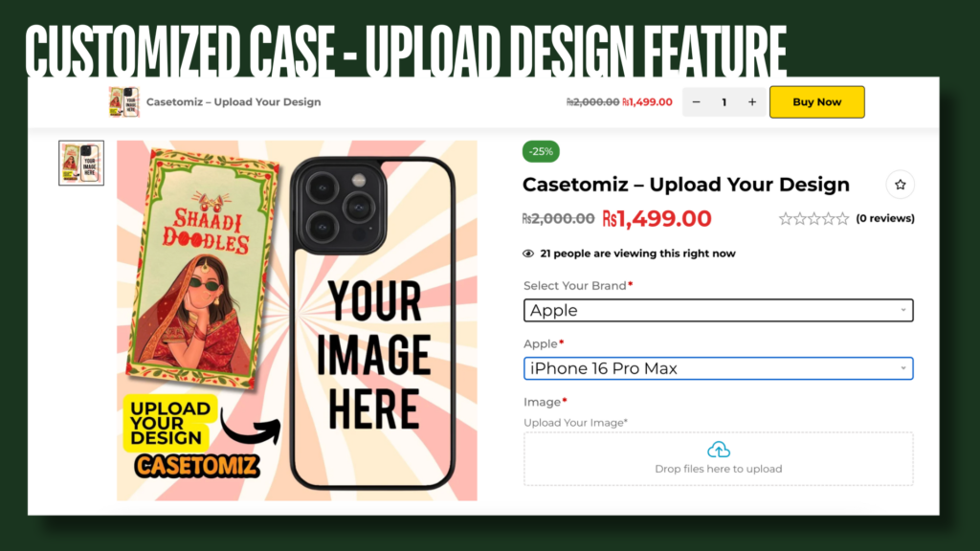980x551 pixels.
Task: Click the eye icon beside viewer count
Action: 528,253
